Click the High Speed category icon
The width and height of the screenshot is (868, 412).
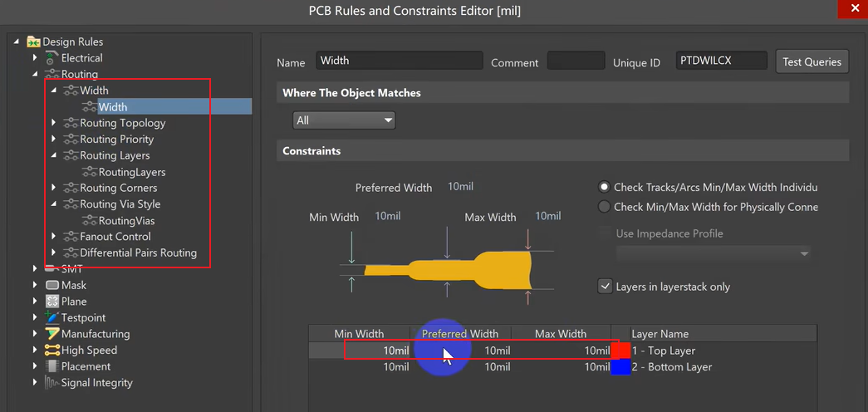tap(52, 350)
